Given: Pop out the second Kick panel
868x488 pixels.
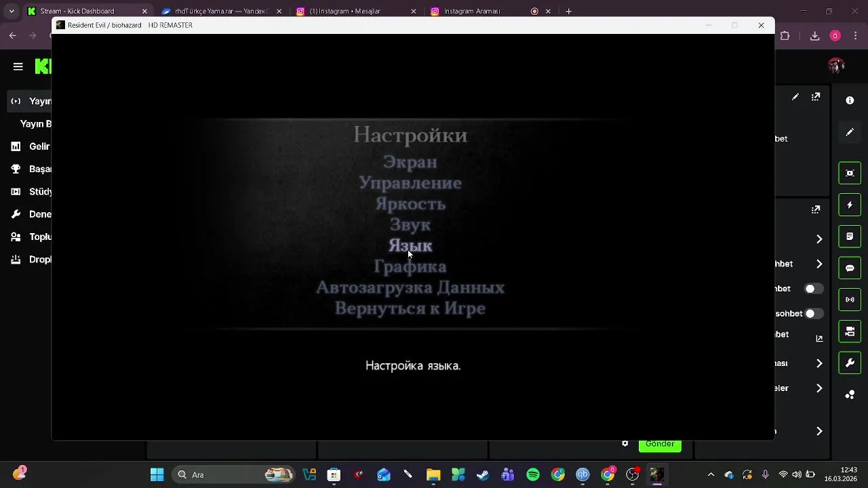Looking at the screenshot, I should [816, 209].
